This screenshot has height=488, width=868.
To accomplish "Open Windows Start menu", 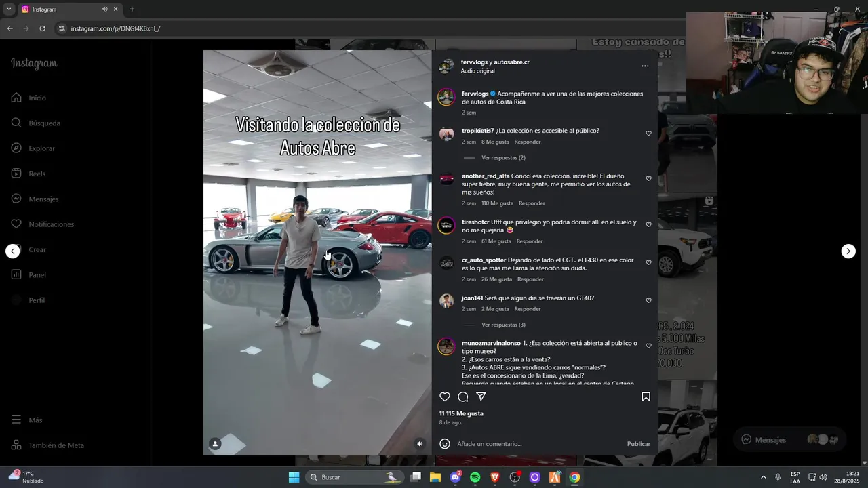I will pos(294,477).
